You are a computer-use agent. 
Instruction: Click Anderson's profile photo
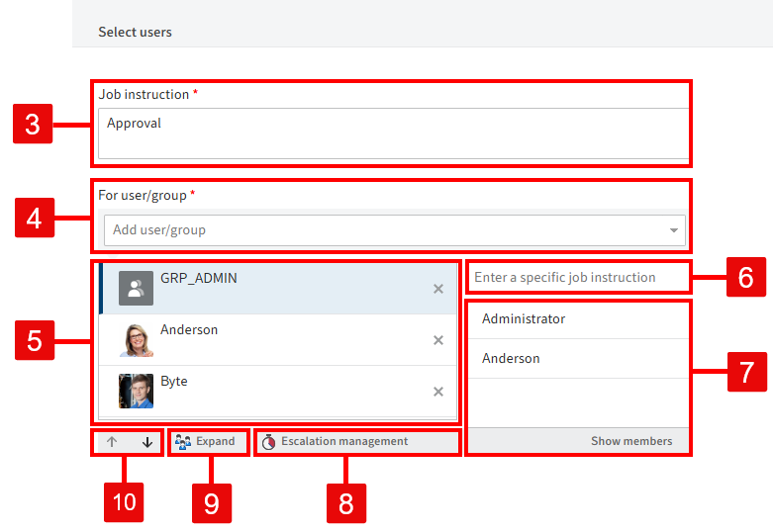[x=137, y=340]
